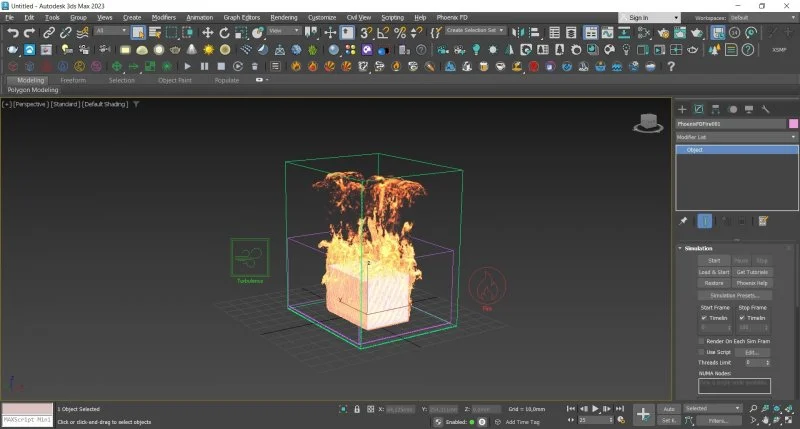Switch to the Freeform ribbon tab
The height and width of the screenshot is (429, 800).
[73, 81]
